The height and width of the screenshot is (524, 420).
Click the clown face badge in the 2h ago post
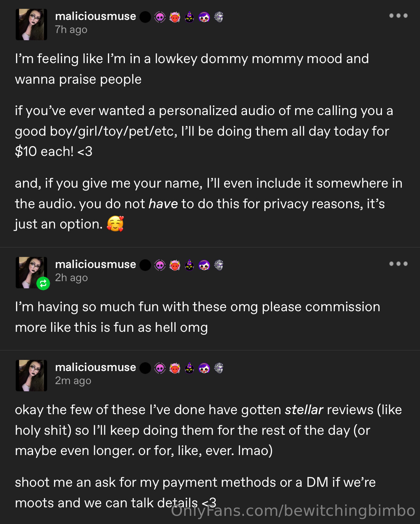point(204,265)
